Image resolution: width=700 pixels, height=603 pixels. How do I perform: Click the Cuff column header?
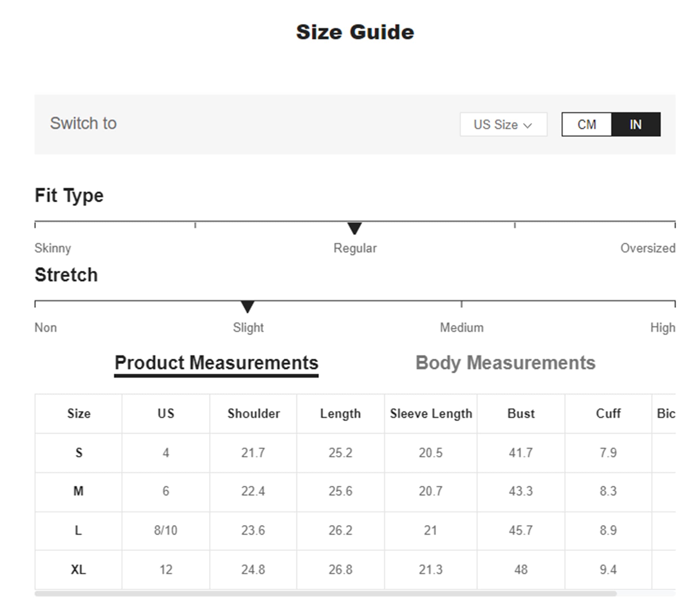608,413
